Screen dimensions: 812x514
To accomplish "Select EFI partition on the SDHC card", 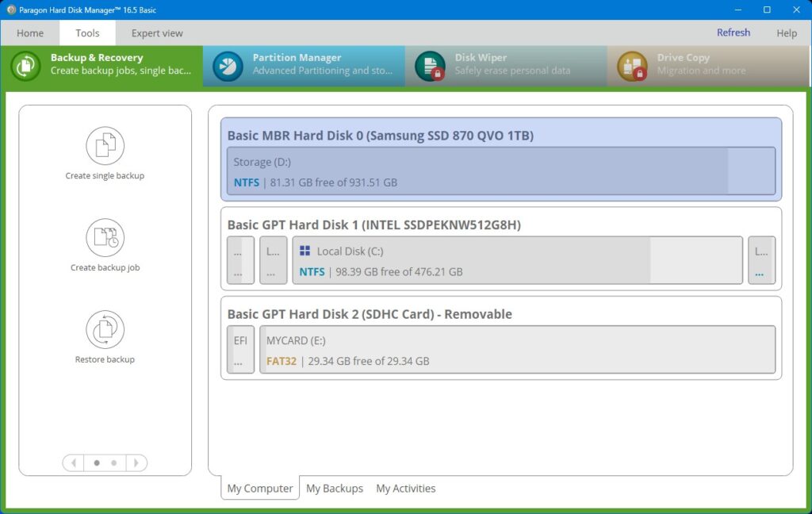I will tap(240, 350).
